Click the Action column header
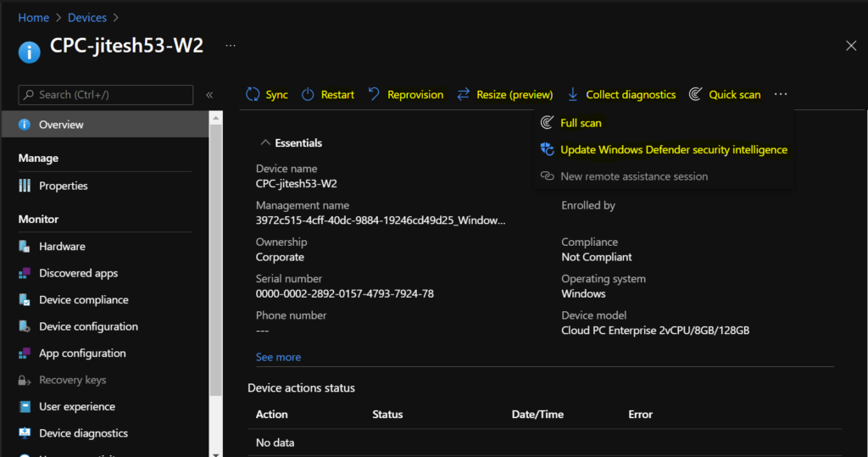Screen dimensions: 868x457 [x=271, y=415]
